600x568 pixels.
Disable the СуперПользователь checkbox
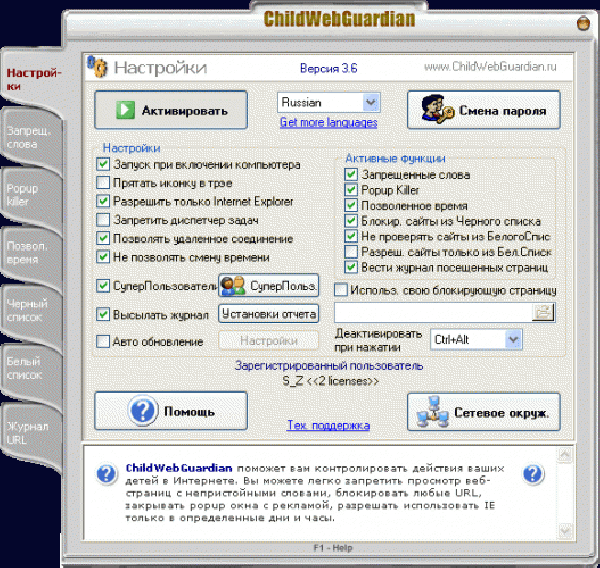coord(103,286)
